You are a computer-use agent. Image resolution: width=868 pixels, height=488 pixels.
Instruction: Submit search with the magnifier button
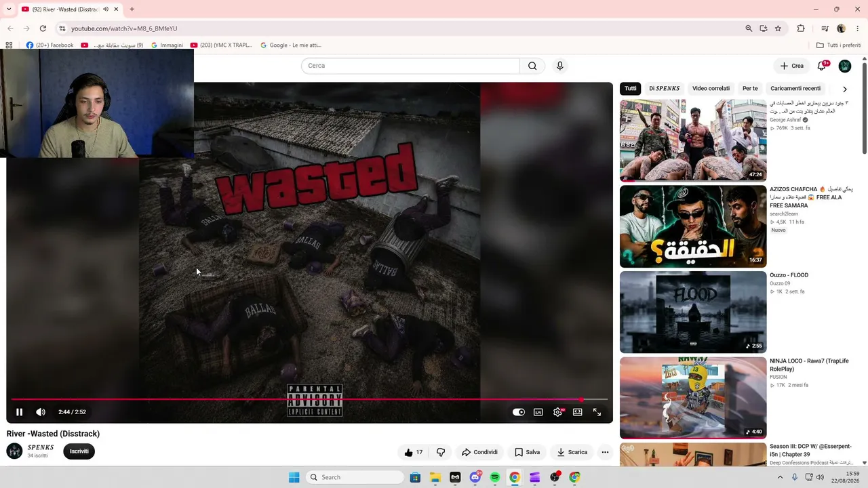tap(532, 66)
